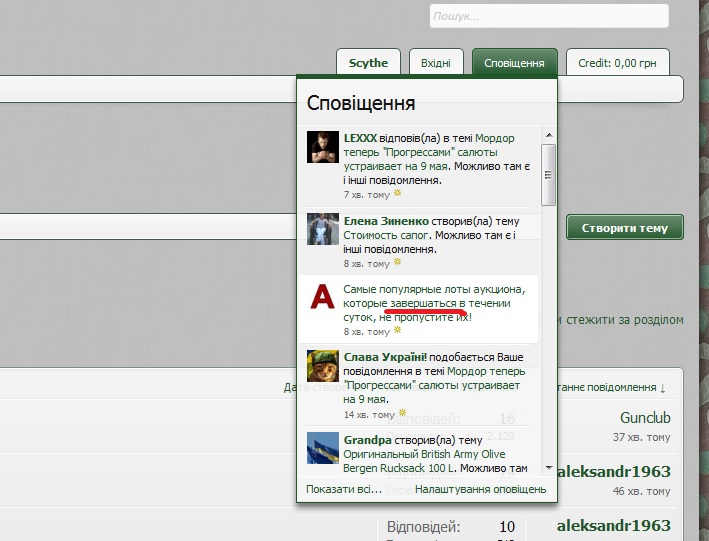Open the Стоимость сапог topic link

385,235
